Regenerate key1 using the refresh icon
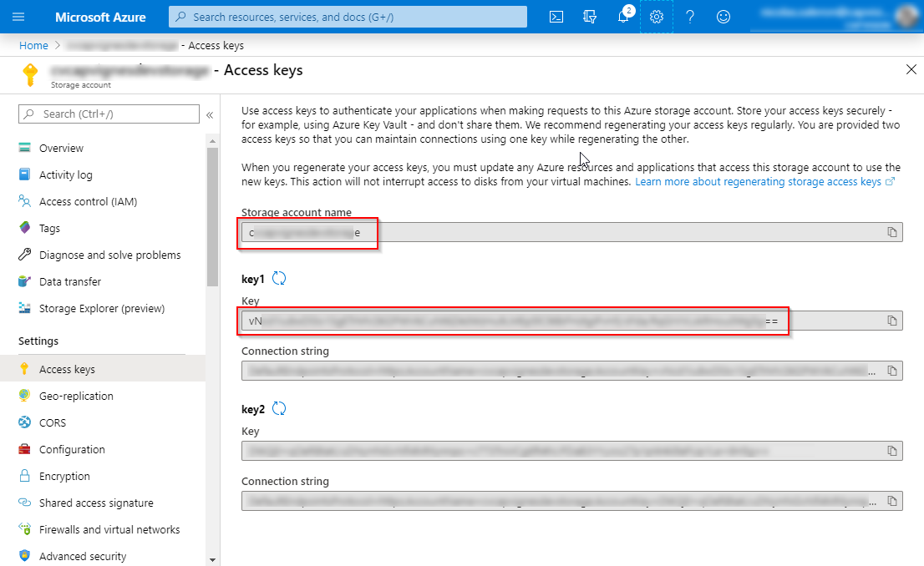 279,278
